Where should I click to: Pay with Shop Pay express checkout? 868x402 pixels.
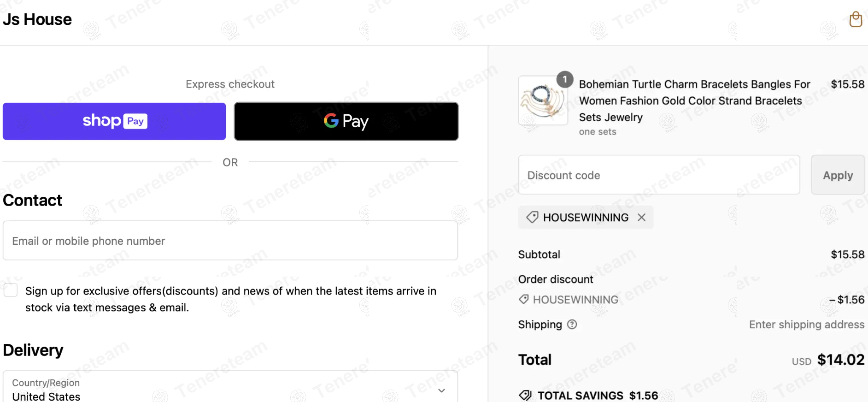[x=114, y=121]
